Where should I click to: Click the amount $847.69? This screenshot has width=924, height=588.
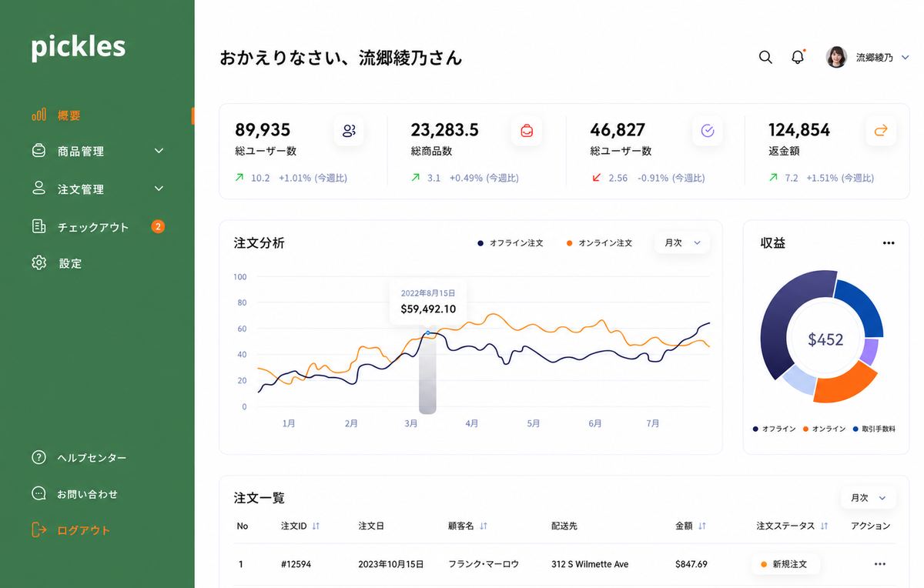coord(691,564)
